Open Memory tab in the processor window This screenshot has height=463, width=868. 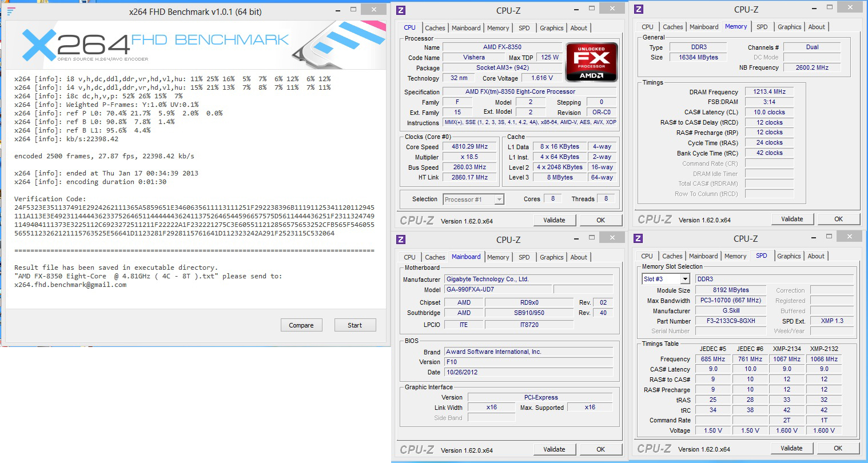(498, 28)
